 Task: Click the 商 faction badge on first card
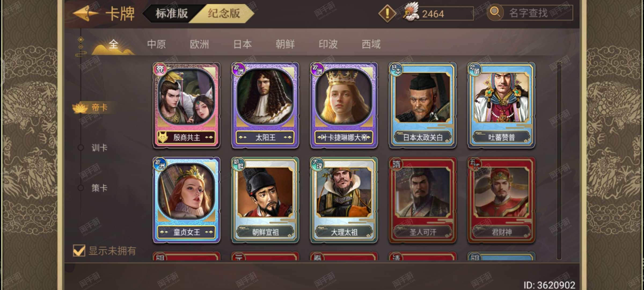(x=160, y=69)
